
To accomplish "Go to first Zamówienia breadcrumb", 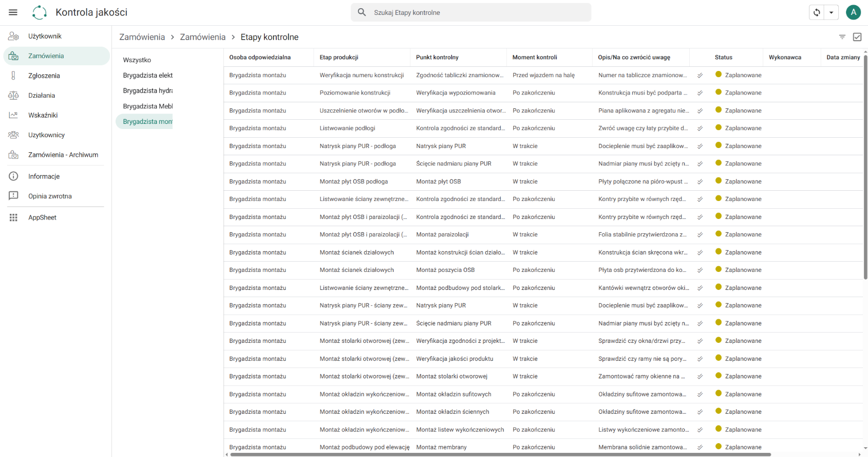I will point(142,37).
